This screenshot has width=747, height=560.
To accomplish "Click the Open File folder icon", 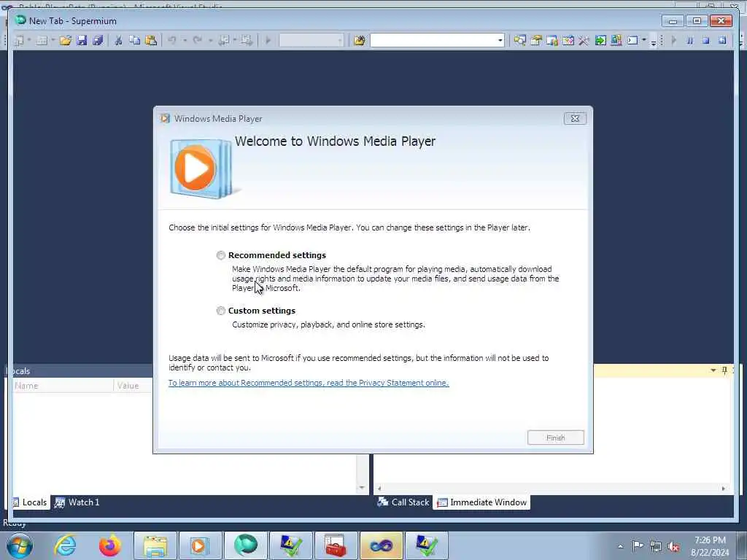I will tap(65, 41).
